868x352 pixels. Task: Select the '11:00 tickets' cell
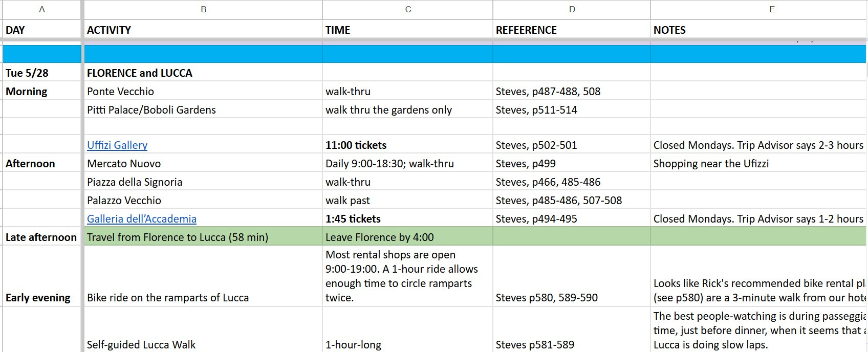tap(408, 145)
